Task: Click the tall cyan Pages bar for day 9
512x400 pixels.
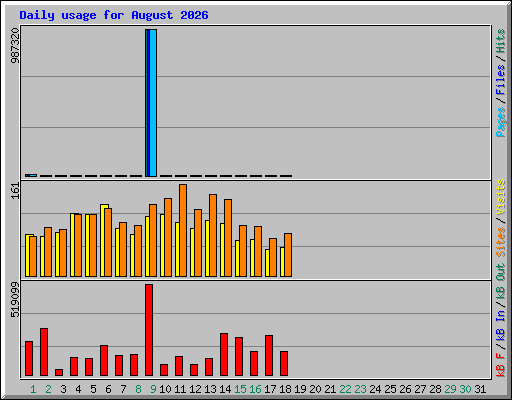Action: [153, 103]
